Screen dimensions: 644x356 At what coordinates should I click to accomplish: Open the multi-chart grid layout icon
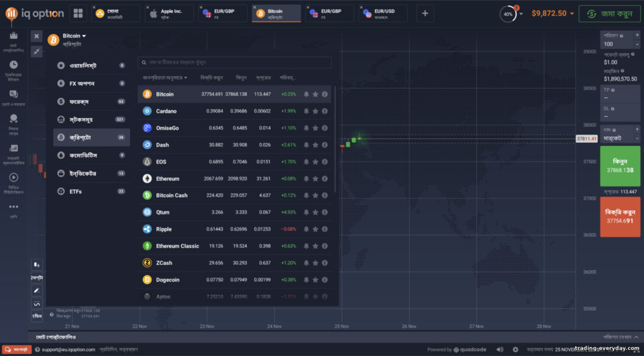click(78, 13)
